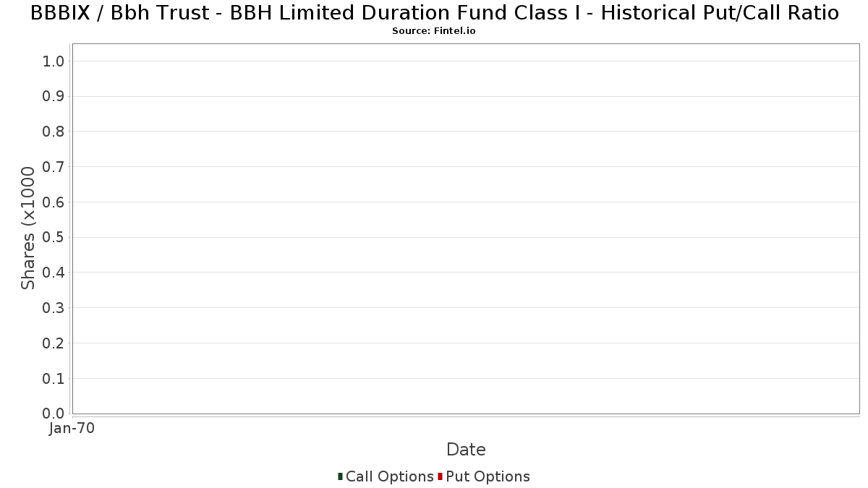868x488 pixels.
Task: Click the Date axis title
Action: click(466, 450)
